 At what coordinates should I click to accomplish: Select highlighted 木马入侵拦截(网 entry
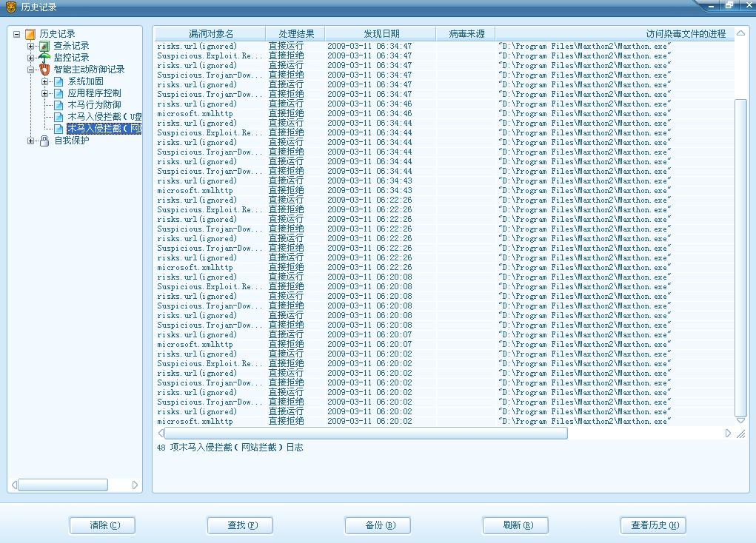104,129
